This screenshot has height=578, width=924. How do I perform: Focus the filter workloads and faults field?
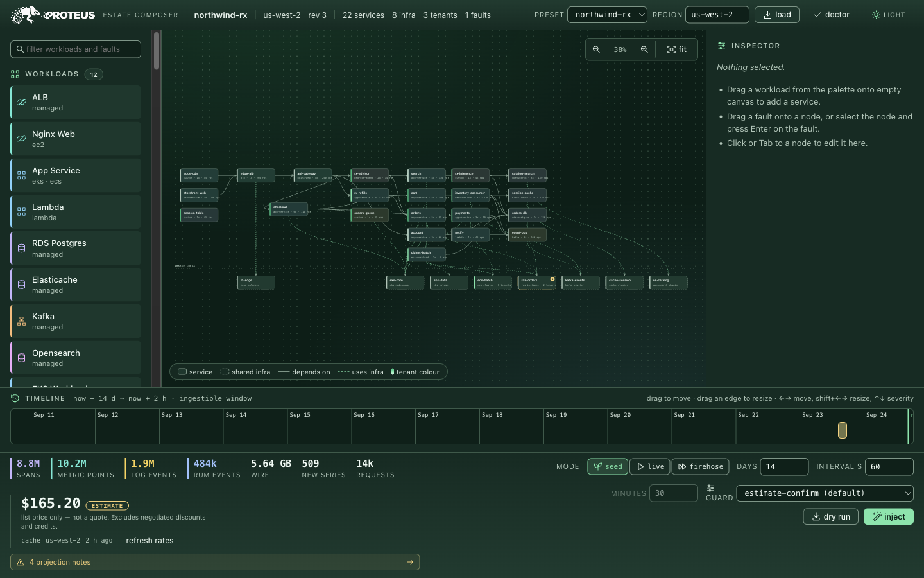[76, 49]
